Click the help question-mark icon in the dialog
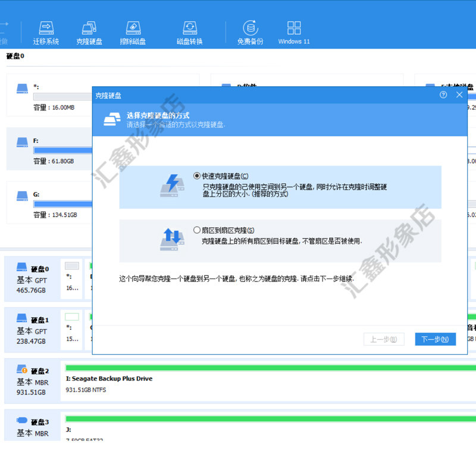The width and height of the screenshot is (476, 476). coord(444,95)
